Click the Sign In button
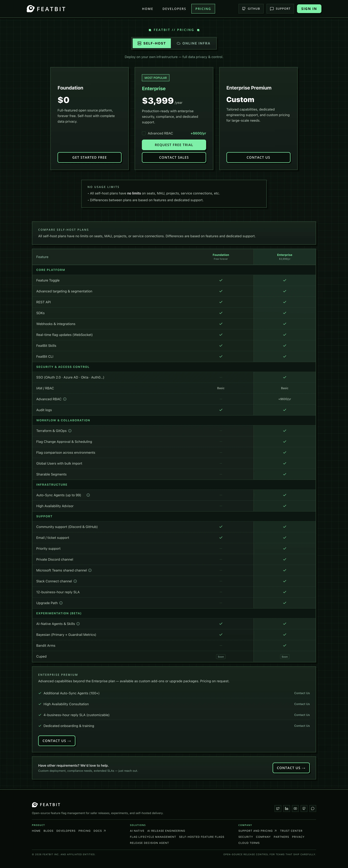 [309, 9]
